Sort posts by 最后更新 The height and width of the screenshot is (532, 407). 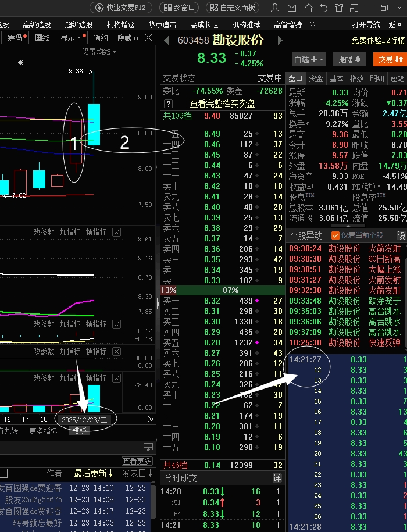pos(93,473)
